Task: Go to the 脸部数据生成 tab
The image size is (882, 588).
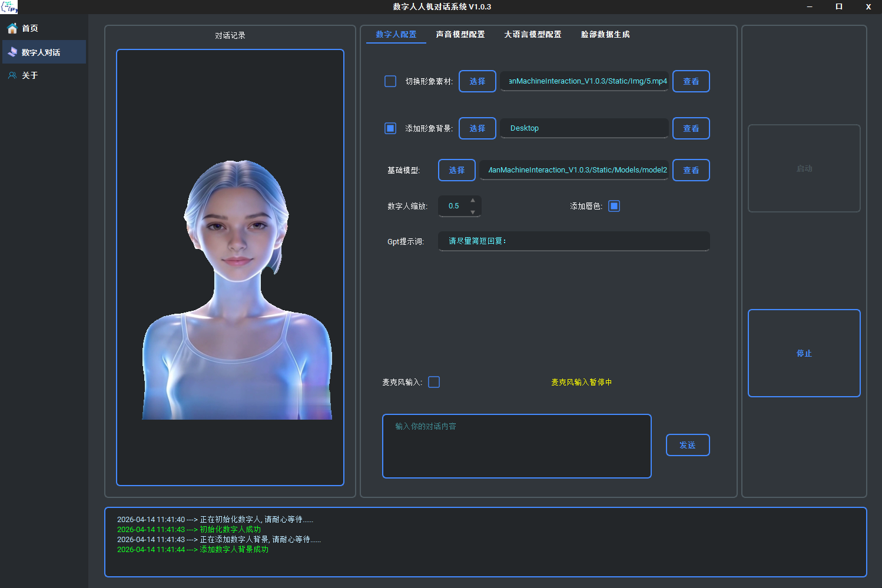Action: 605,34
